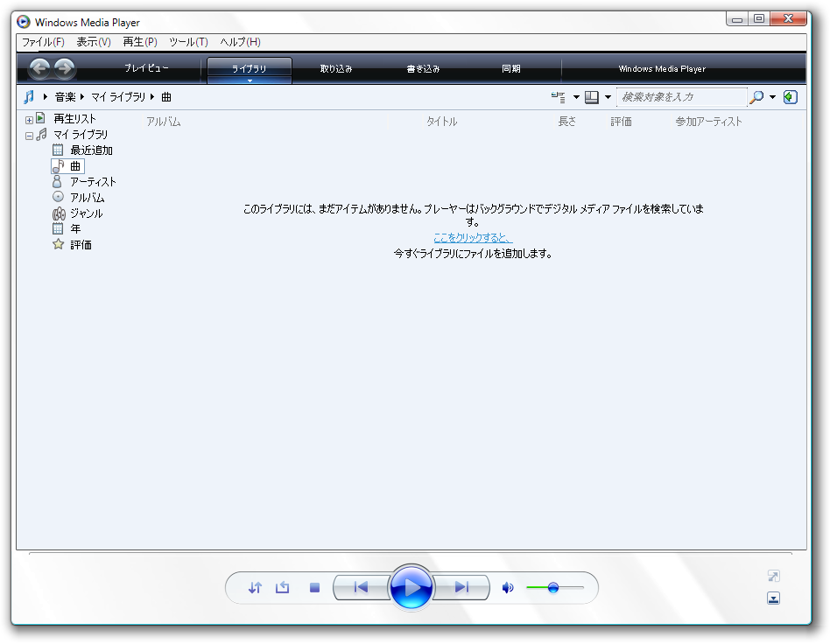830x644 pixels.
Task: Click inside the 検索対象を入力 search box
Action: (681, 97)
